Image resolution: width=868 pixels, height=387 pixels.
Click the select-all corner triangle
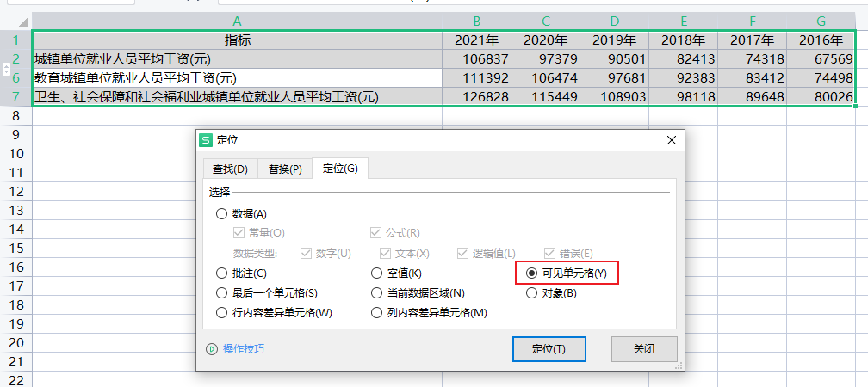tap(22, 22)
